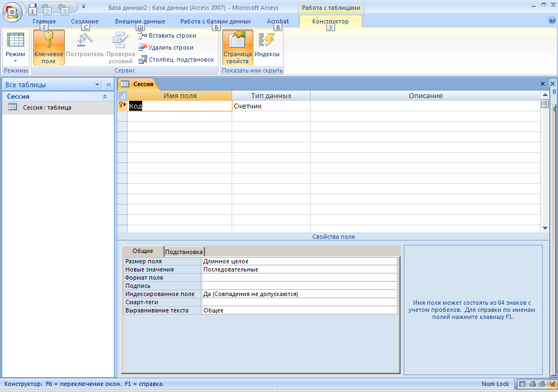558x392 pixels.
Task: Click the Имя поля column header
Action: [180, 96]
